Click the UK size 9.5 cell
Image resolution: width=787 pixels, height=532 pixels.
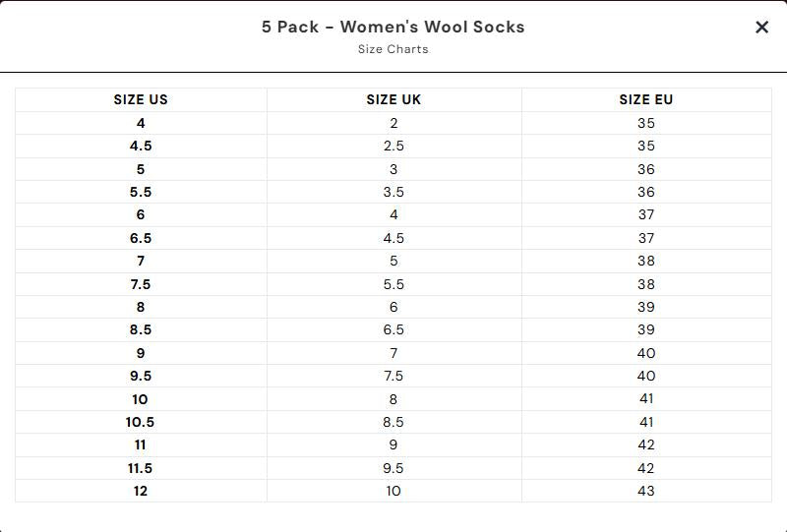coord(393,468)
